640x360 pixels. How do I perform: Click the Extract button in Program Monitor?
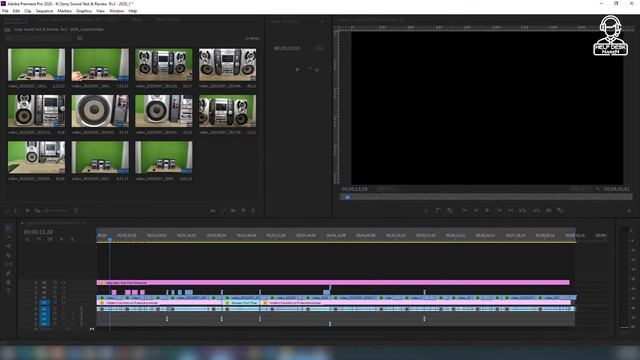(x=537, y=211)
